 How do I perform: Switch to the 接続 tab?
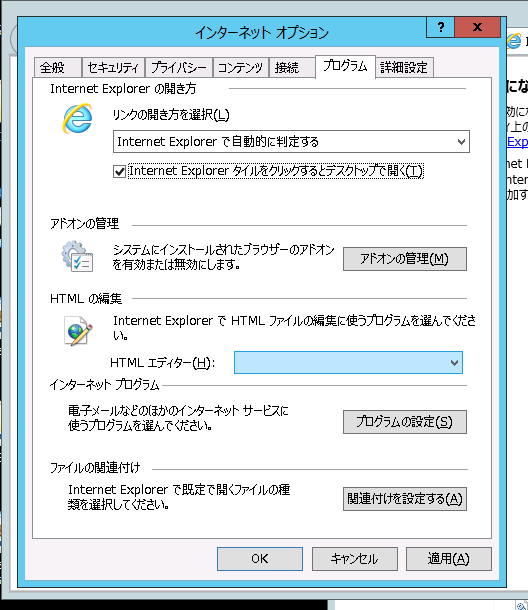292,68
